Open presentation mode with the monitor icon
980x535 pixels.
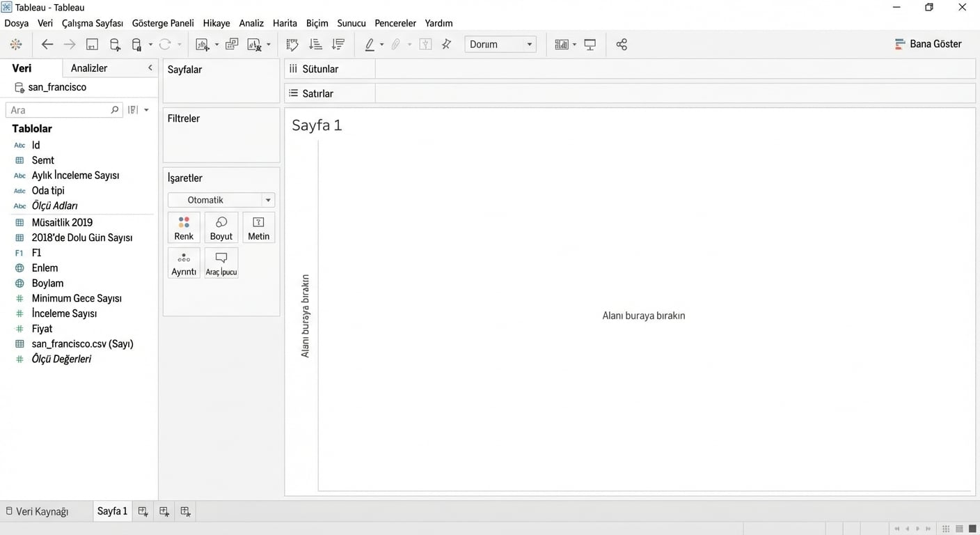590,45
